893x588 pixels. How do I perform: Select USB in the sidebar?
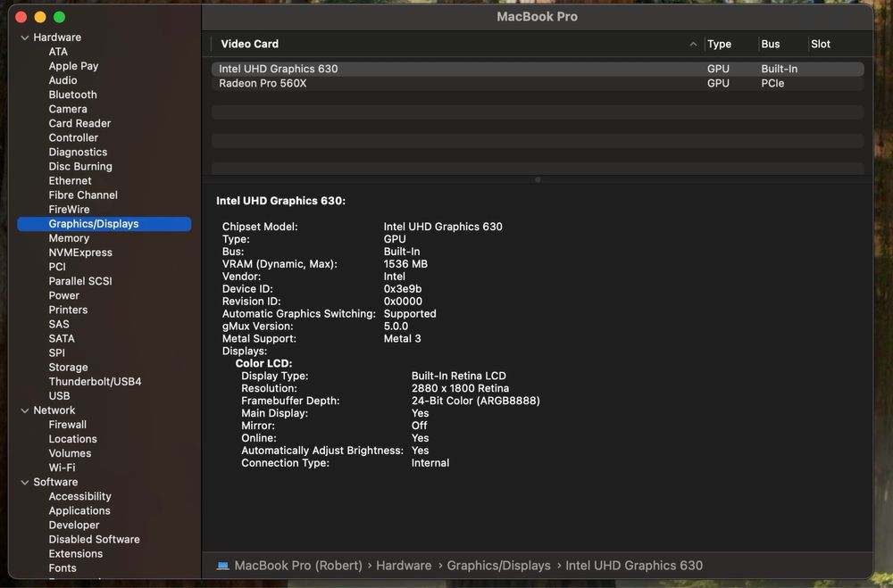(59, 395)
